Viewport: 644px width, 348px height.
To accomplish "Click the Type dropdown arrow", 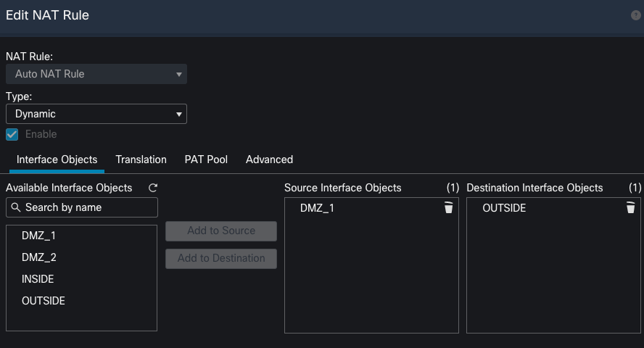I will [x=178, y=115].
